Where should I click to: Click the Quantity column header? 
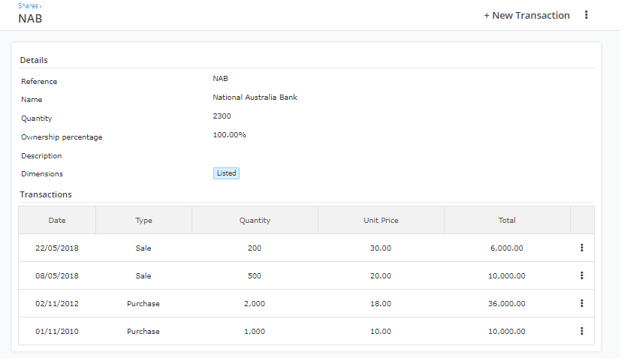click(x=255, y=221)
